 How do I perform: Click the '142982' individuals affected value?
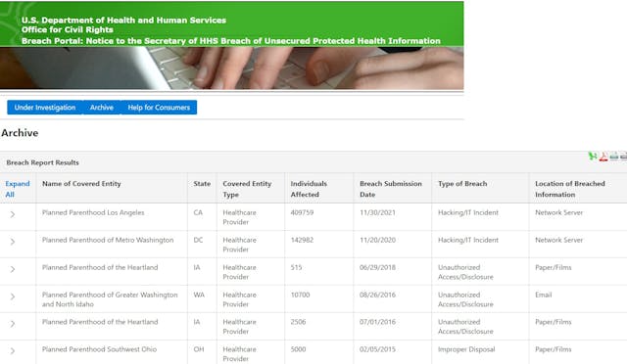pos(302,240)
